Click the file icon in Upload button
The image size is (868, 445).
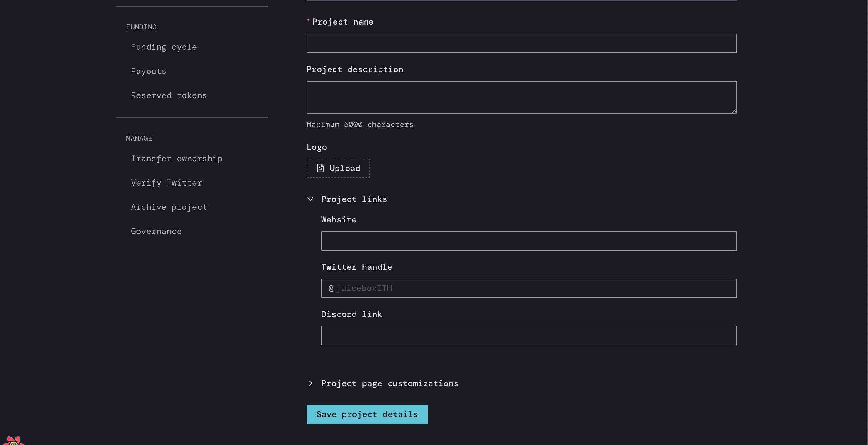(x=320, y=168)
